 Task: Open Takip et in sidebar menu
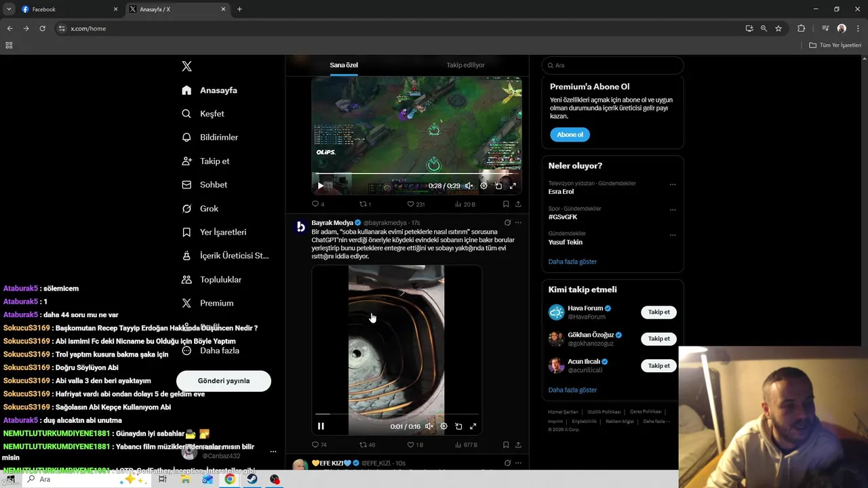pyautogui.click(x=205, y=161)
